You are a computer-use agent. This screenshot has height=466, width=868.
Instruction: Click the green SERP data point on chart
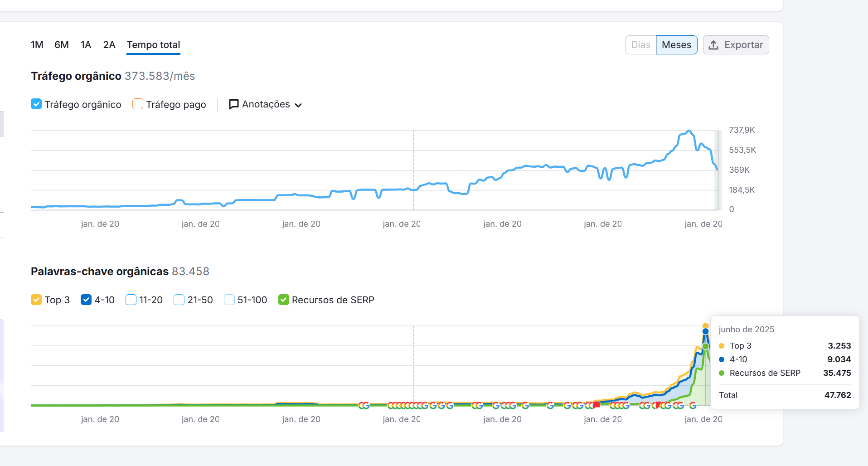pos(705,346)
